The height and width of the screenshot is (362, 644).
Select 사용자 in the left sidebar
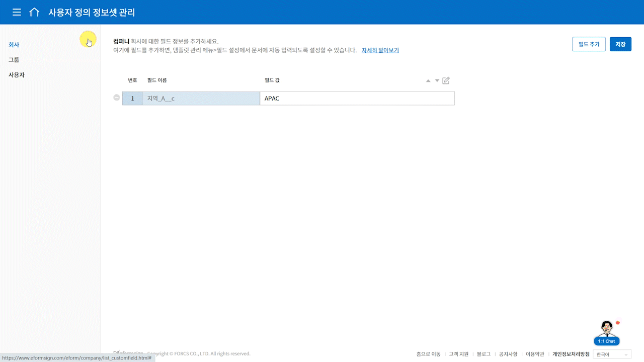(x=17, y=75)
